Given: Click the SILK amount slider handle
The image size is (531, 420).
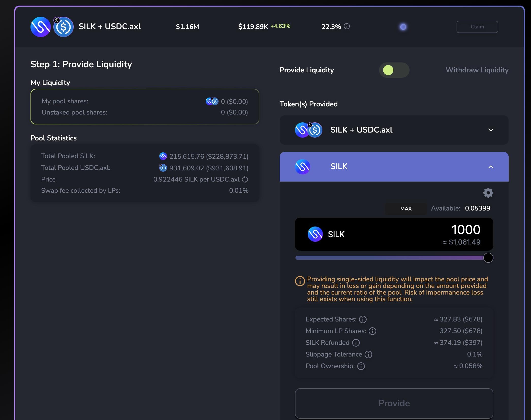Looking at the screenshot, I should pos(488,258).
